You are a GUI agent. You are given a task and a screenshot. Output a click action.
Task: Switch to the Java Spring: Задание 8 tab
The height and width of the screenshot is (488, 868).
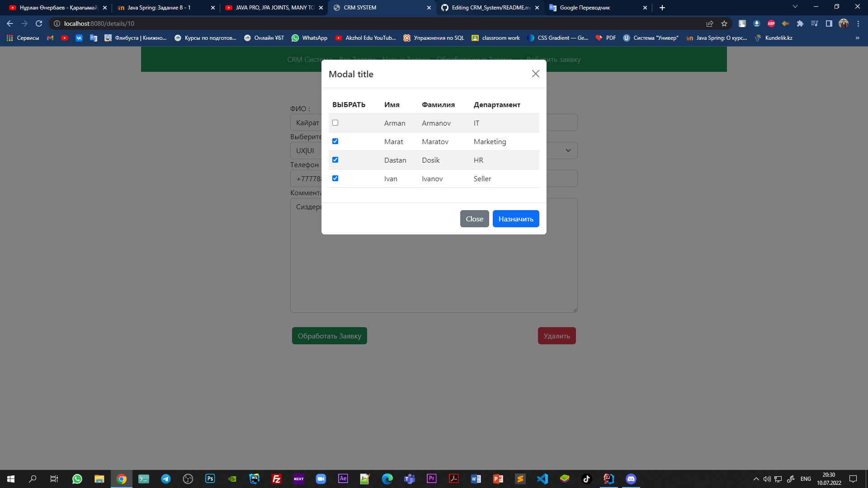click(x=165, y=8)
